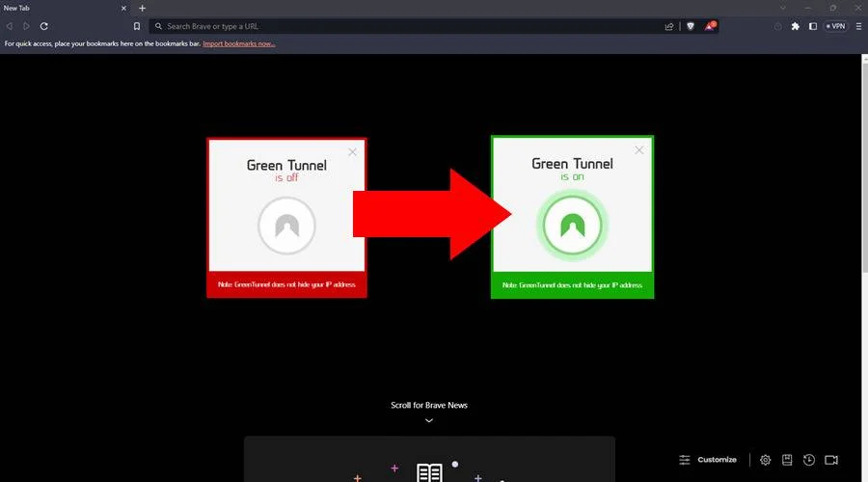The height and width of the screenshot is (482, 868).
Task: Click the dimmed circular icon left of Extensions
Action: coord(777,26)
